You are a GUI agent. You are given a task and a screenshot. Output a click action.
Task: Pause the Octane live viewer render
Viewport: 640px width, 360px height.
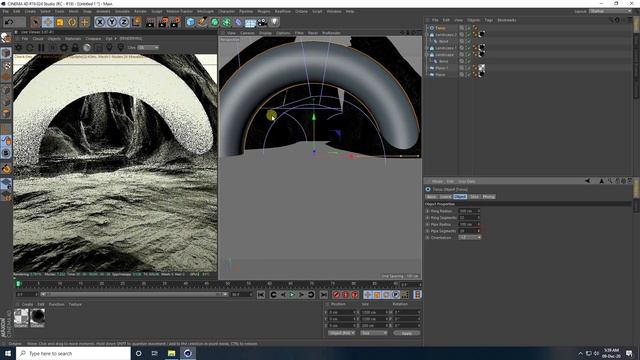click(41, 48)
